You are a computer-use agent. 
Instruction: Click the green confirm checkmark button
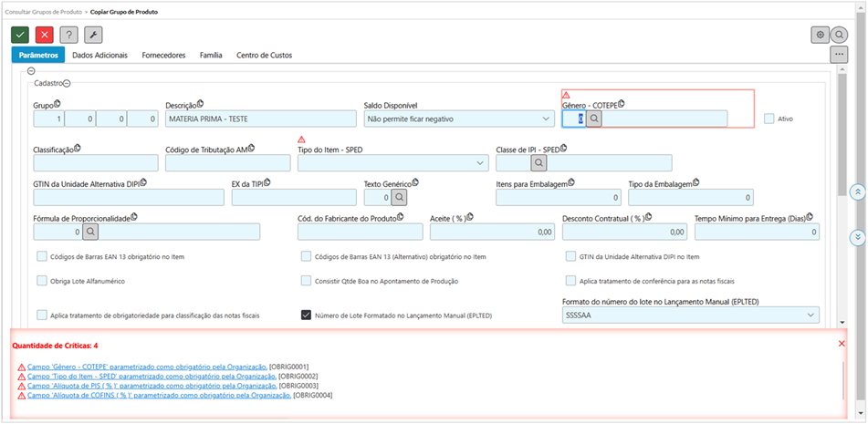[20, 35]
